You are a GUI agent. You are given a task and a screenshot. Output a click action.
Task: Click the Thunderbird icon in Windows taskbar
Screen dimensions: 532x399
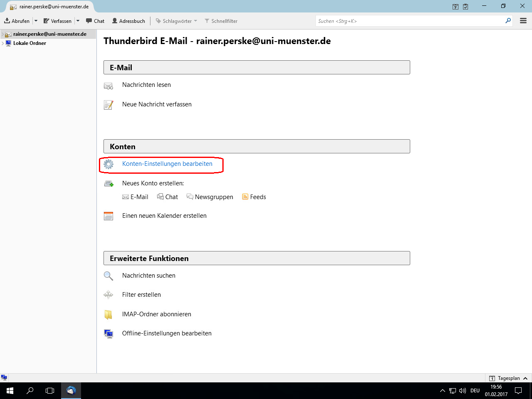pos(71,391)
